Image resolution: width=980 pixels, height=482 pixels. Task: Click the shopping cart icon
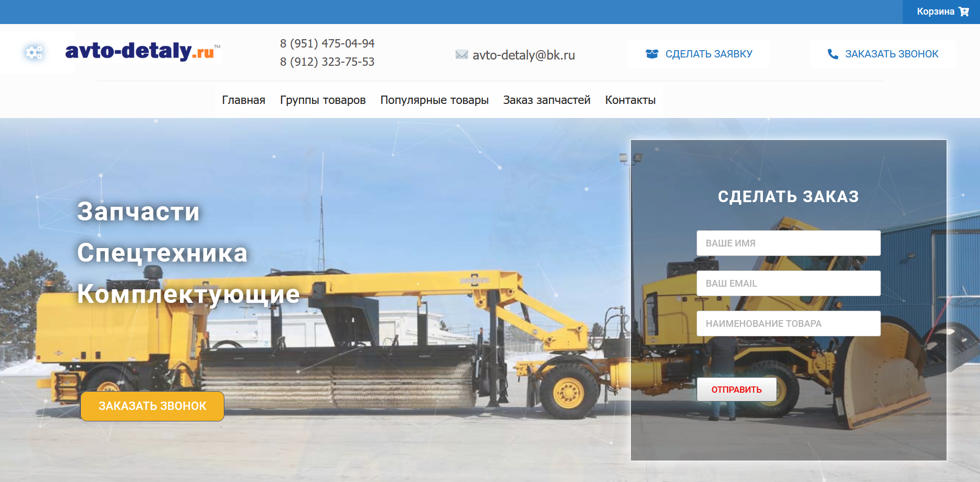pos(964,11)
